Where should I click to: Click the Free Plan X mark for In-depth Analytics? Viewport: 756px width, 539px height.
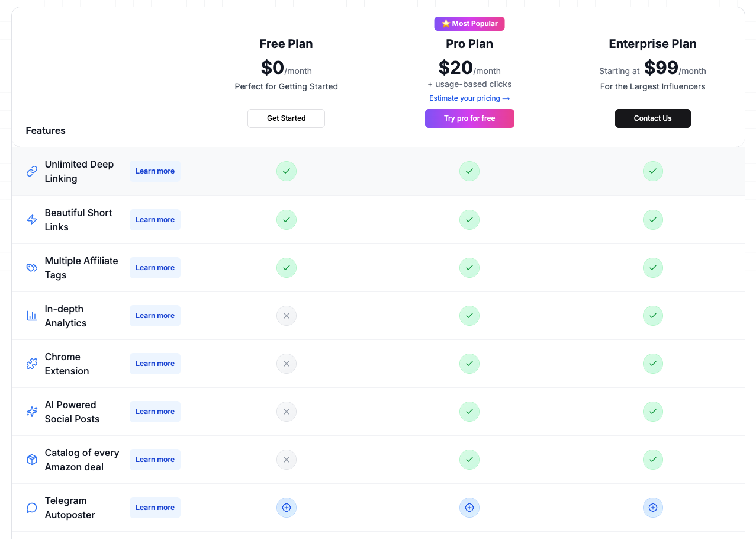coord(287,316)
